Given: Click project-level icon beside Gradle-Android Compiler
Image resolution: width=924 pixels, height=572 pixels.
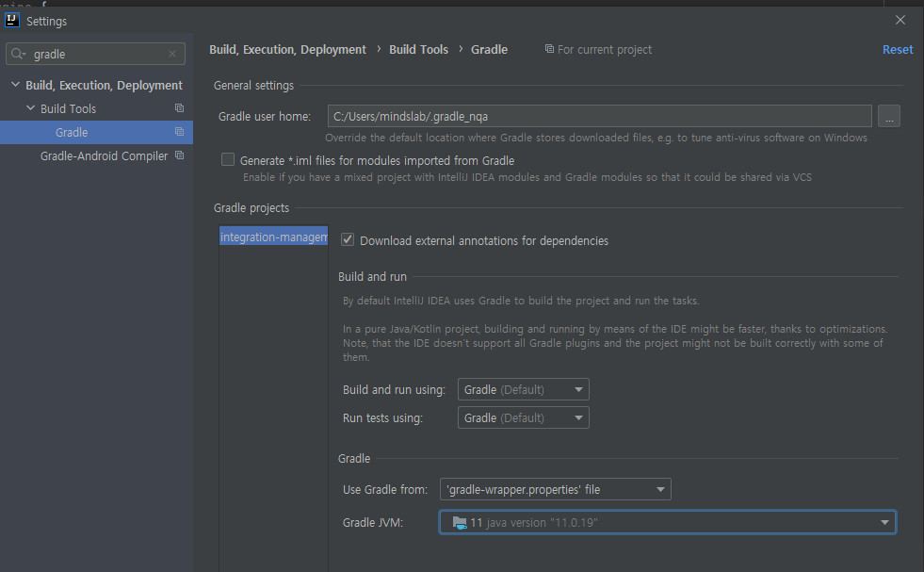Looking at the screenshot, I should pos(179,155).
